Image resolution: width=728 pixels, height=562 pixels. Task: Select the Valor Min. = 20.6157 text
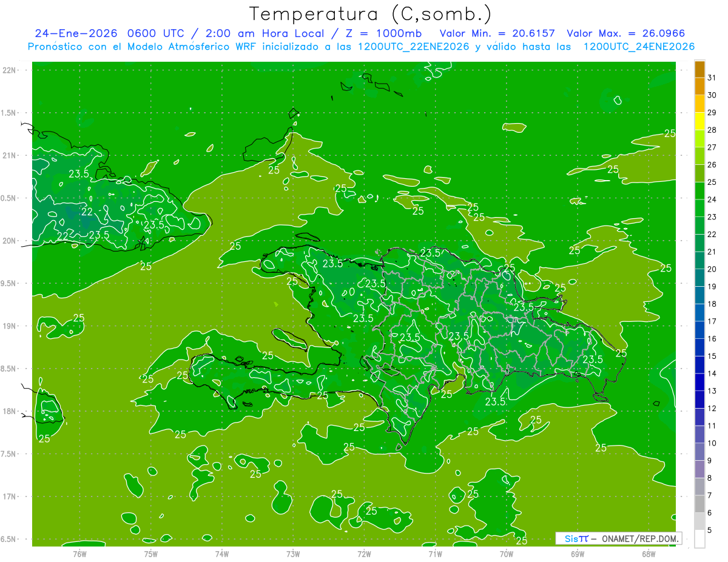[497, 33]
